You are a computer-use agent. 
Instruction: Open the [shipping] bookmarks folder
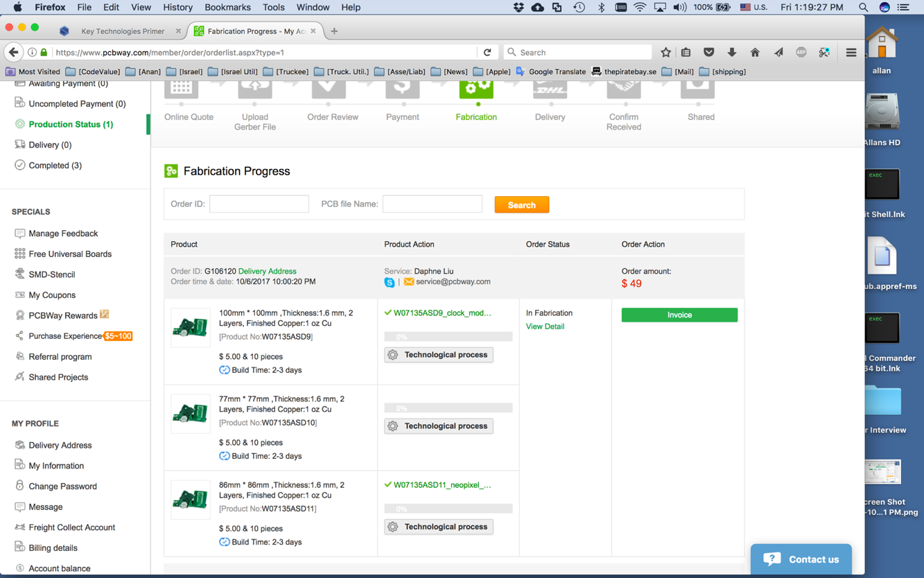722,71
